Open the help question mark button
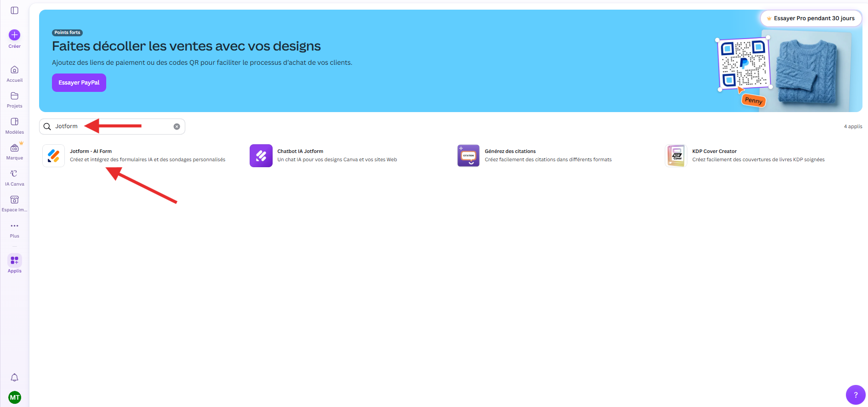Viewport: 868px width, 407px height. point(856,395)
